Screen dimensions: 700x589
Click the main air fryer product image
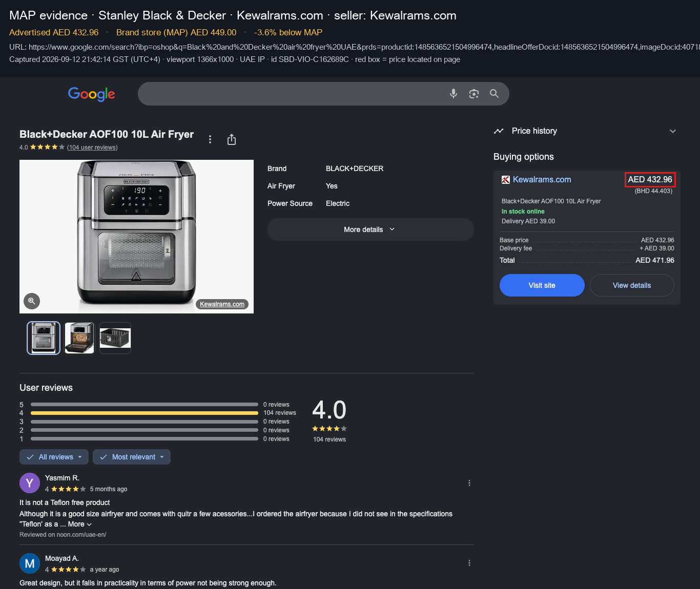click(136, 237)
